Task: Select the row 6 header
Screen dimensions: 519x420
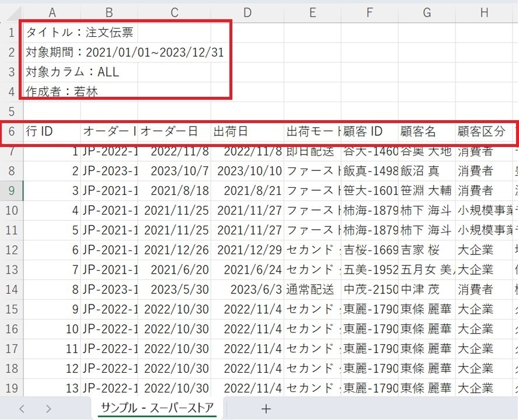Action: (x=11, y=132)
